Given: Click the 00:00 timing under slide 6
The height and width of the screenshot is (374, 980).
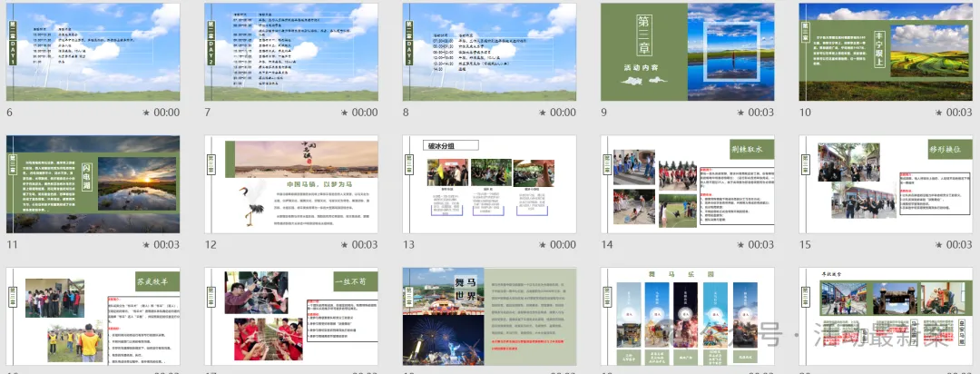Looking at the screenshot, I should click(x=167, y=113).
